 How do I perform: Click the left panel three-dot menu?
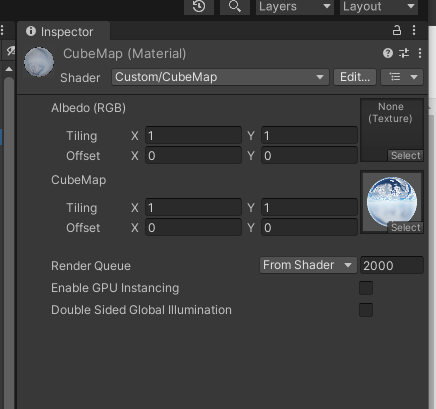click(2, 30)
